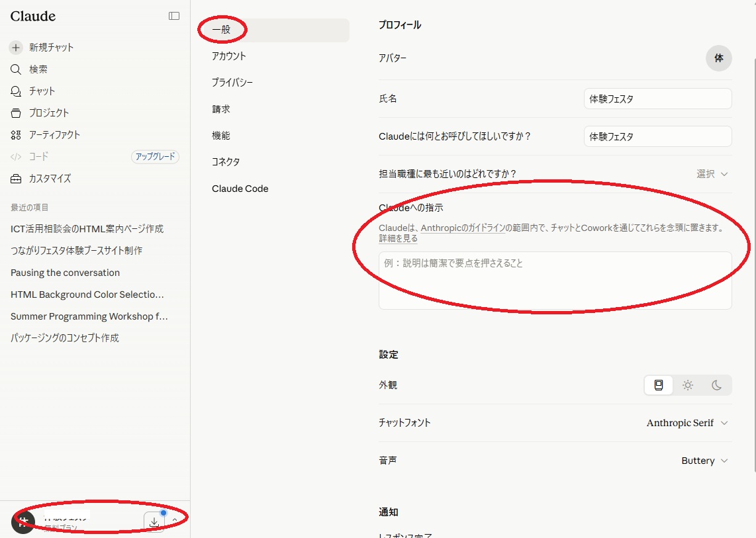Switch appearance to light mode sun
This screenshot has height=538, width=756.
(x=688, y=384)
